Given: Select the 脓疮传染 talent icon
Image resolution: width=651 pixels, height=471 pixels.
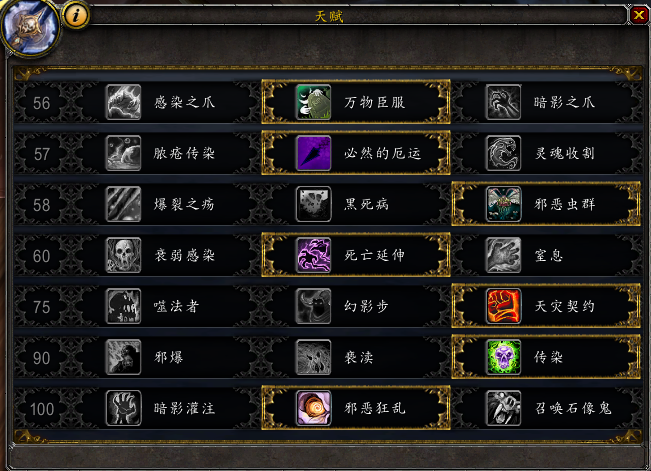Looking at the screenshot, I should click(x=123, y=153).
